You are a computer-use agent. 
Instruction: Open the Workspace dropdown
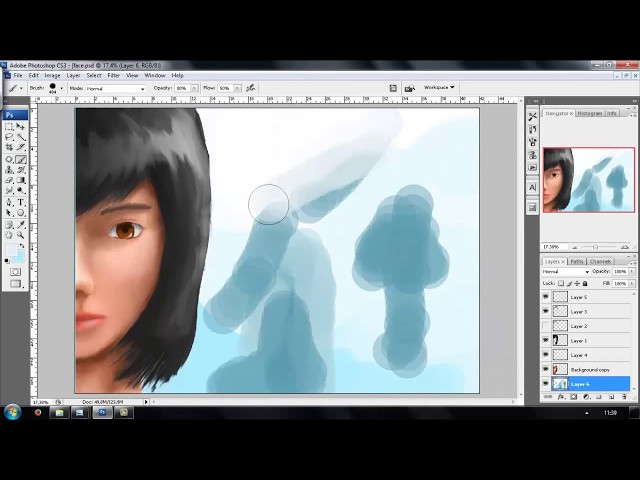tap(439, 87)
